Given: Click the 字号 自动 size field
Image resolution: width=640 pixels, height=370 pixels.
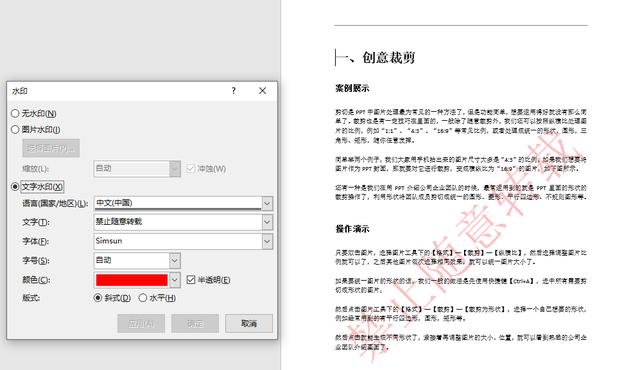Looking at the screenshot, I should (132, 260).
